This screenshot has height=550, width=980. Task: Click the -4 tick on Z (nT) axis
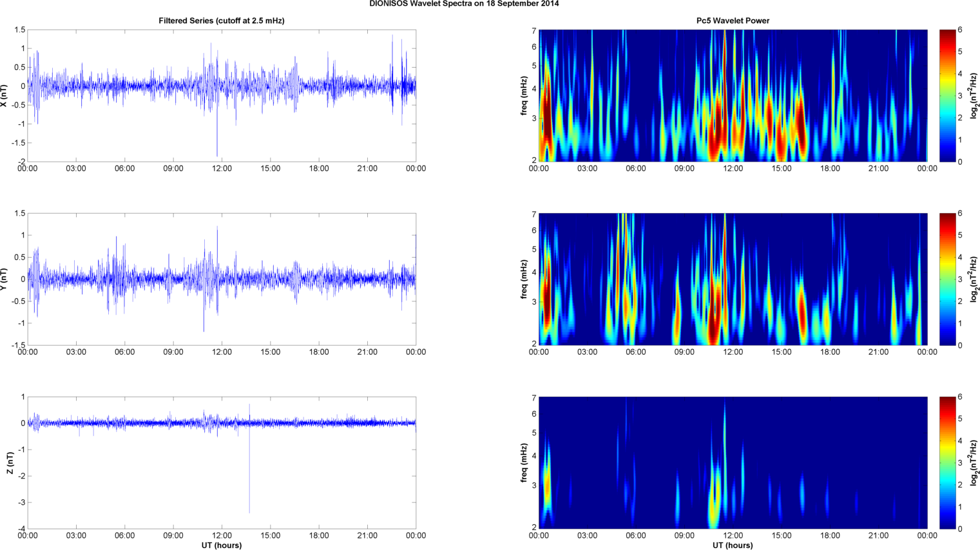21,529
